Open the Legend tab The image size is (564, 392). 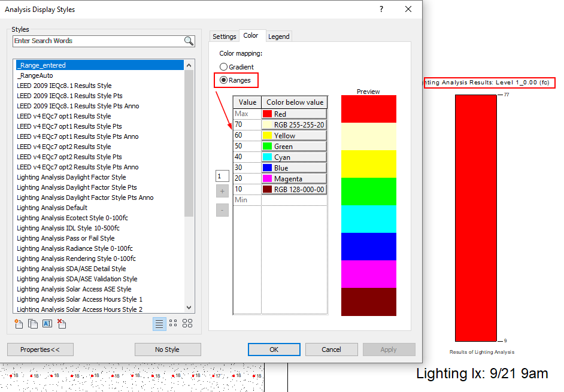coord(278,36)
